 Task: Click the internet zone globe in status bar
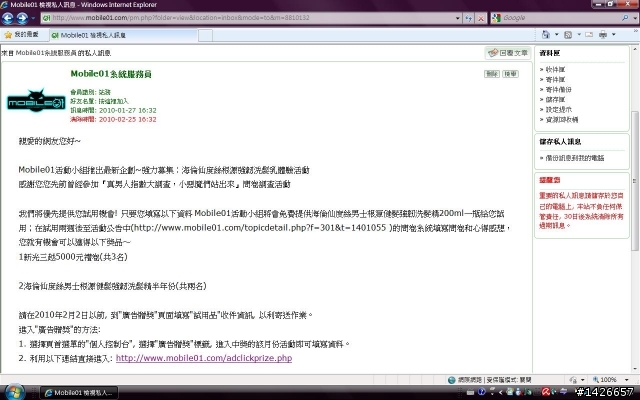(x=451, y=380)
